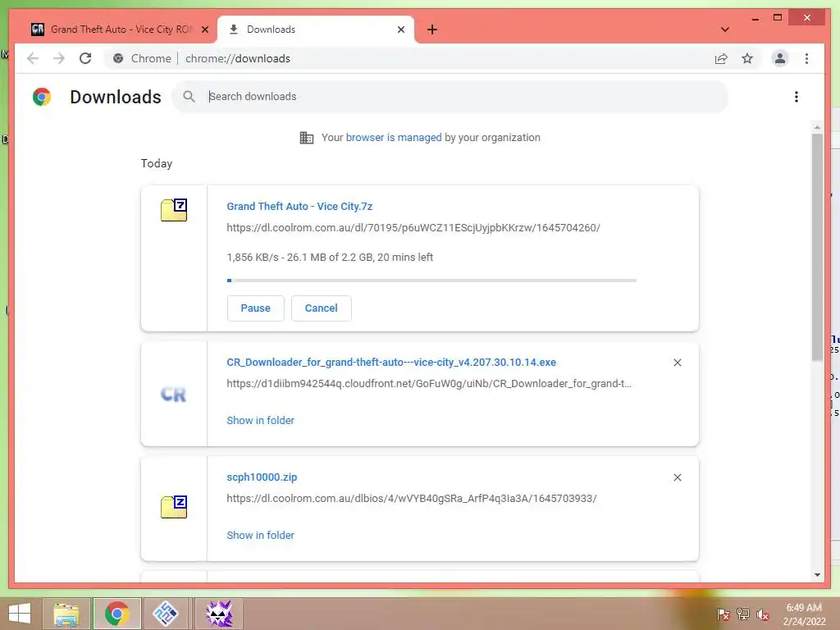Click scrollbar up arrow
Image resolution: width=840 pixels, height=630 pixels.
pyautogui.click(x=817, y=127)
